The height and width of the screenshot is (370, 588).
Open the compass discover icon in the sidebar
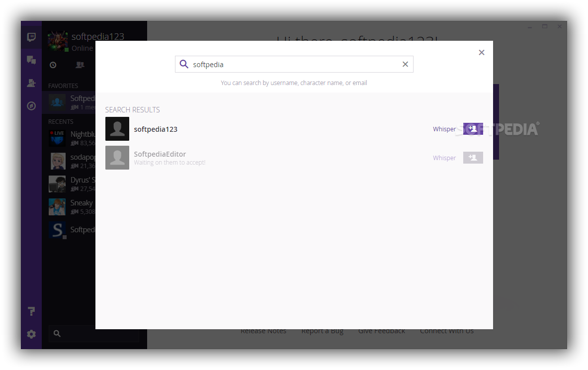31,106
